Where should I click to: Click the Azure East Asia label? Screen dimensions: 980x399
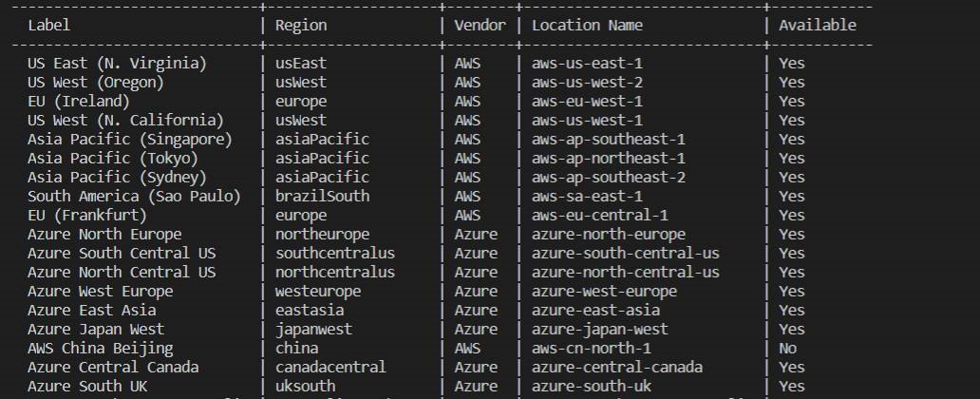pyautogui.click(x=92, y=311)
